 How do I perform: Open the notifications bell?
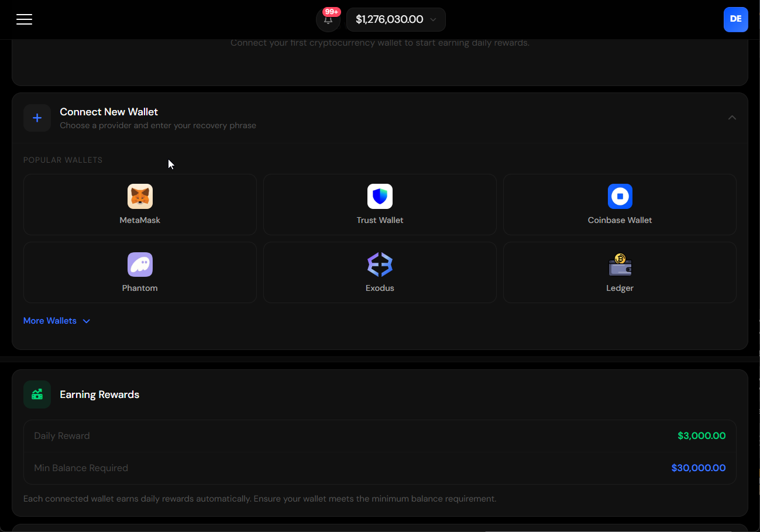point(328,19)
